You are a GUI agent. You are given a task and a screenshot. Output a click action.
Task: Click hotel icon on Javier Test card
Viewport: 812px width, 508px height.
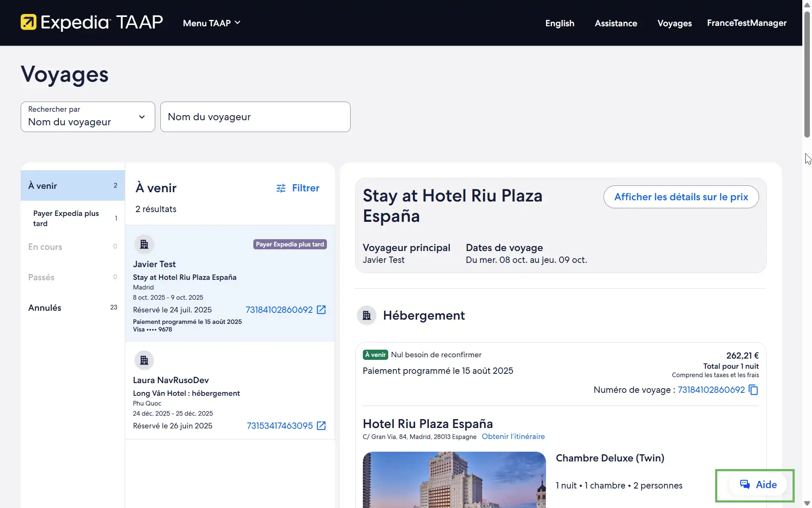144,244
